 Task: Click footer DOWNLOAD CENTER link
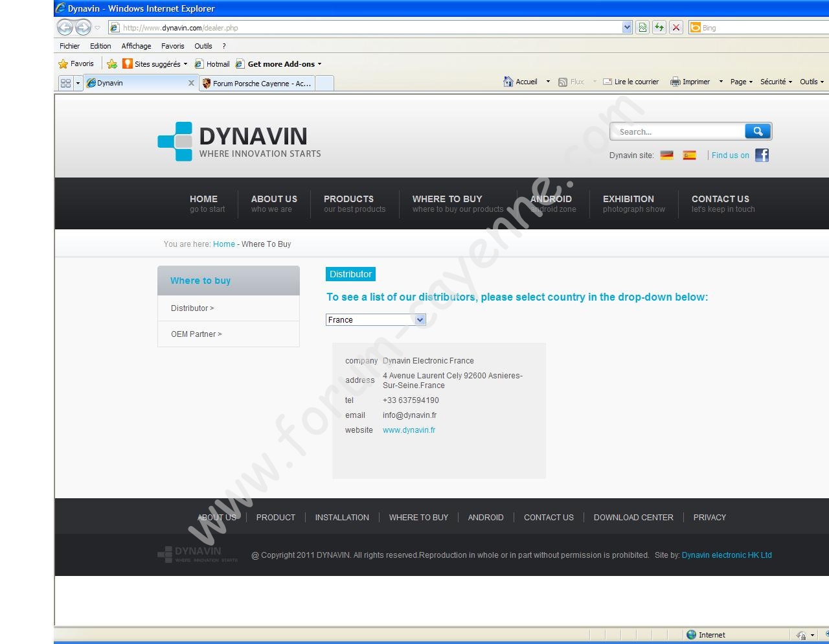pyautogui.click(x=633, y=518)
